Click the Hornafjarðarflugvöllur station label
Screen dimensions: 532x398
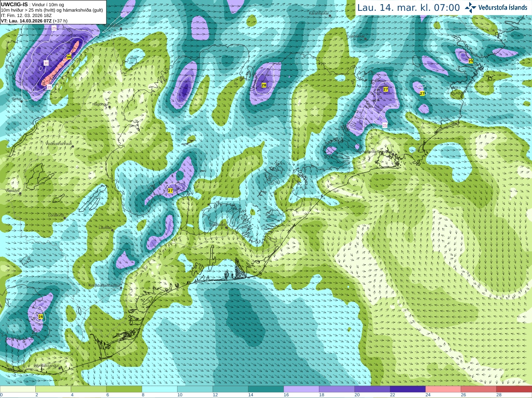(374, 152)
